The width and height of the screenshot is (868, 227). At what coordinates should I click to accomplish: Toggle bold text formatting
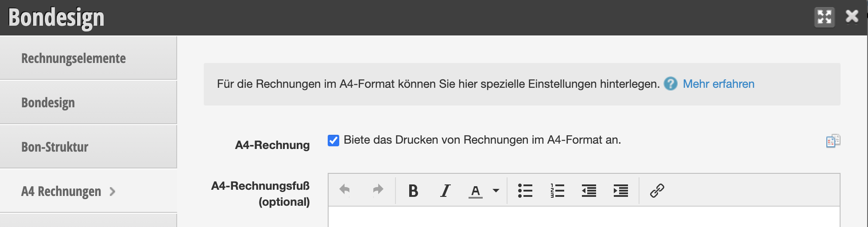[x=413, y=191]
